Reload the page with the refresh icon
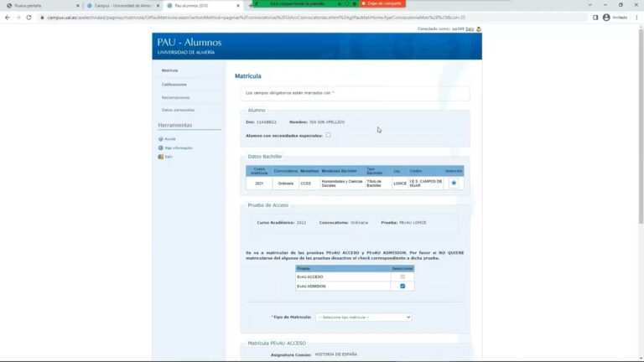The width and height of the screenshot is (644, 362). point(29,18)
